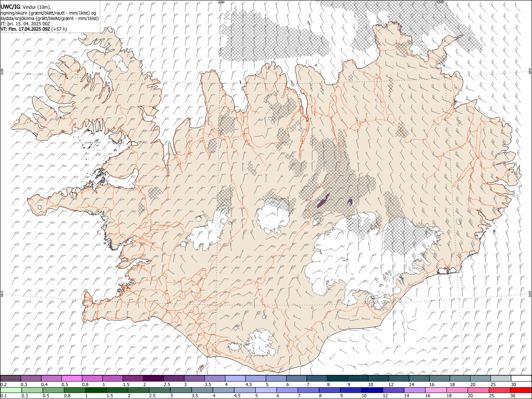Click the light pink lower-legend swatch between 16 and 18
This screenshot has height=399, width=532.
[x=435, y=390]
